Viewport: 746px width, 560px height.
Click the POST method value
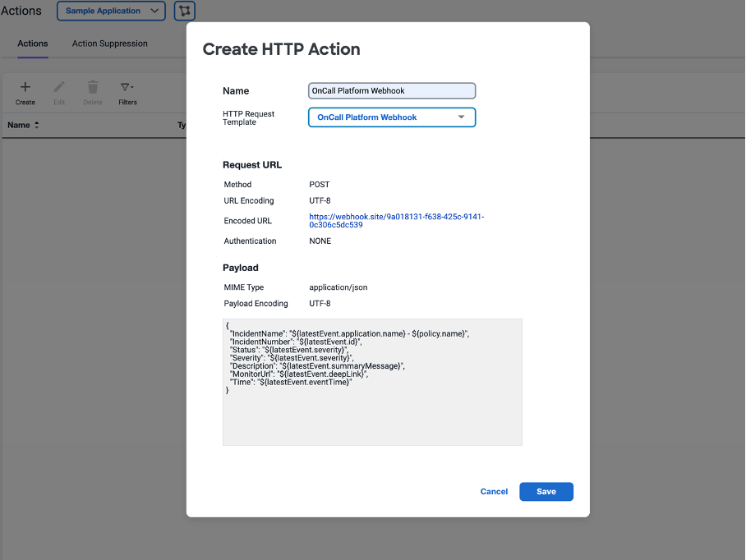pyautogui.click(x=320, y=185)
